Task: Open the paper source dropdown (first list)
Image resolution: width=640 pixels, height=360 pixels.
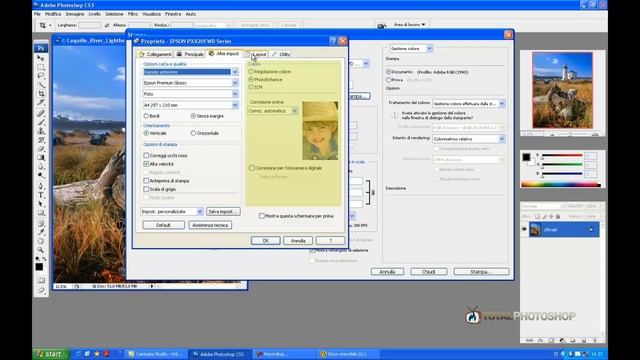Action: tap(235, 72)
